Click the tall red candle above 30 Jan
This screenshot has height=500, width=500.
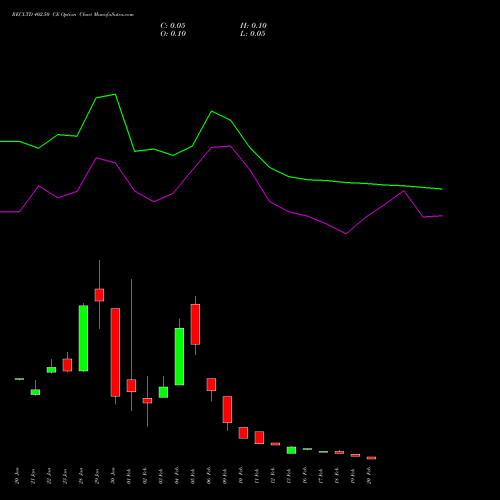(115, 352)
